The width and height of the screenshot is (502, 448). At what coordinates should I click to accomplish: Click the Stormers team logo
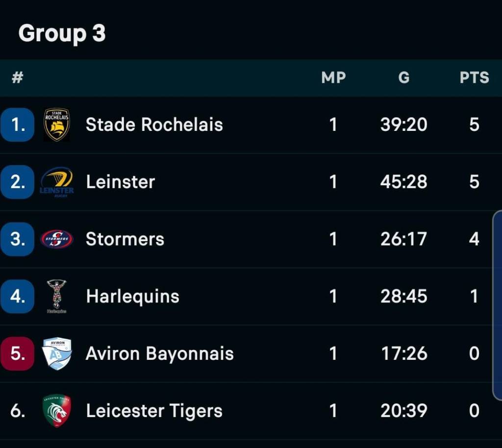tap(57, 239)
